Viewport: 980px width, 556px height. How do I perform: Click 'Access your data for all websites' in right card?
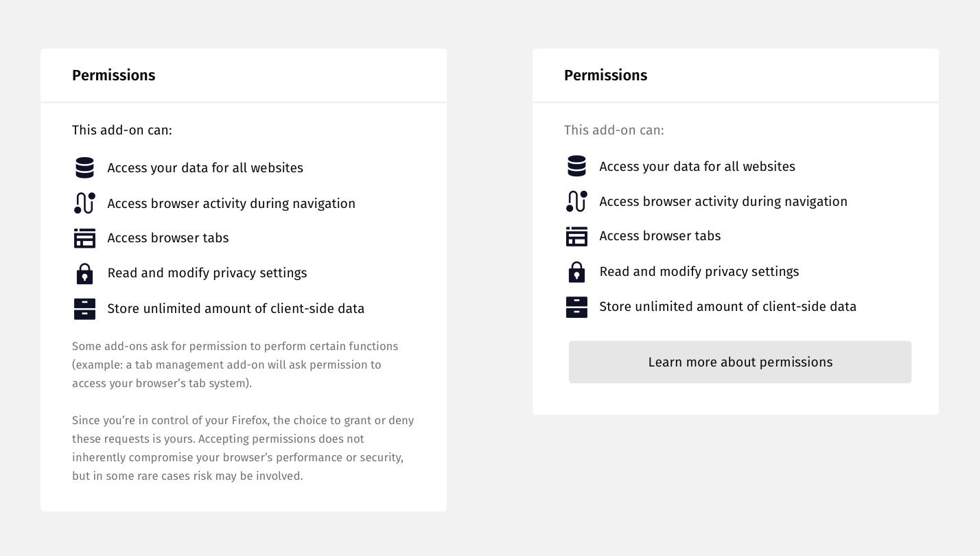point(697,167)
